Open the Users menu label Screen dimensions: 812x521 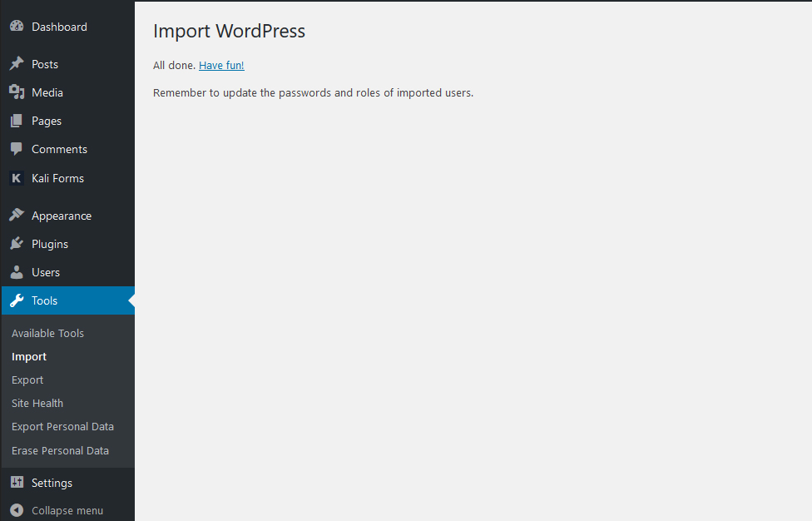pyautogui.click(x=46, y=272)
